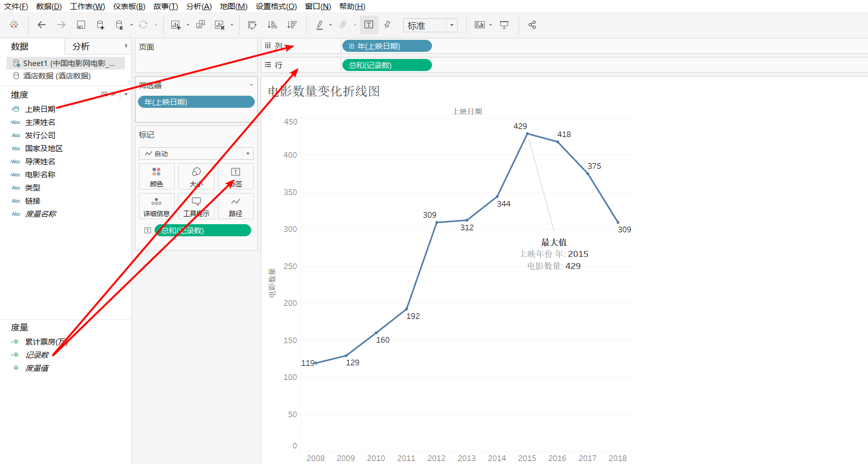This screenshot has height=464, width=868.
Task: Open the 文件(F) menu
Action: [16, 7]
